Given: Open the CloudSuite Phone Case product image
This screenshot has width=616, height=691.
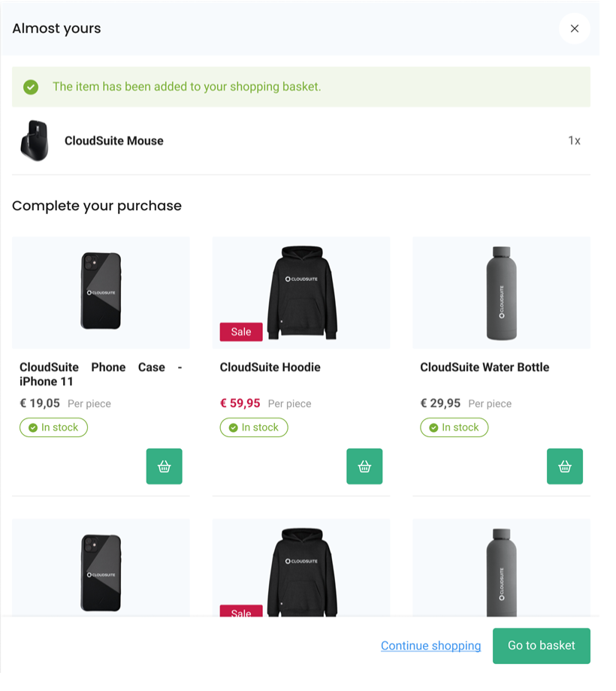Looking at the screenshot, I should [x=101, y=291].
